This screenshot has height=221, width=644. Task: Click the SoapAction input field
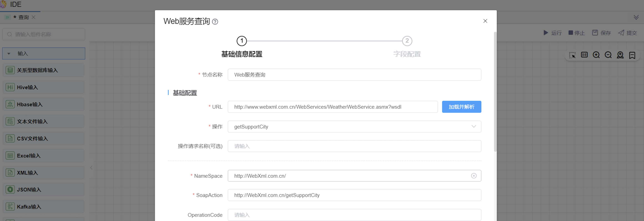[354, 195]
